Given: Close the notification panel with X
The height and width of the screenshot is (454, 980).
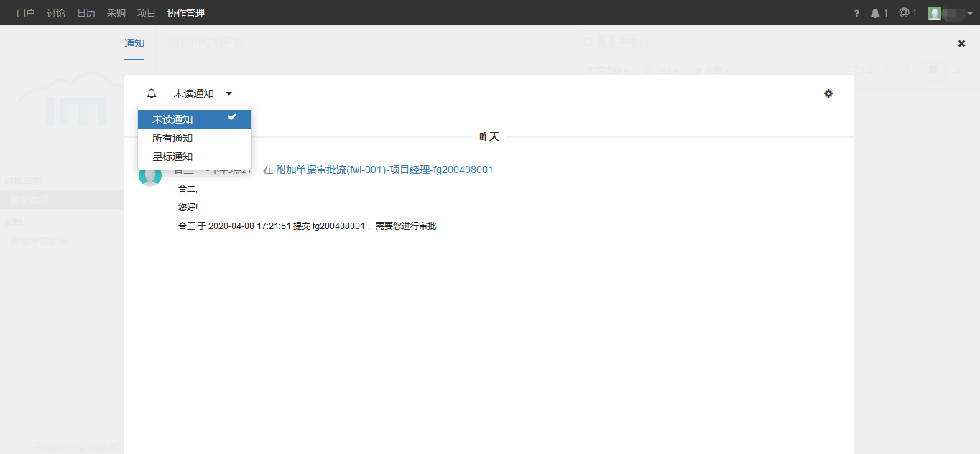Looking at the screenshot, I should (x=961, y=44).
